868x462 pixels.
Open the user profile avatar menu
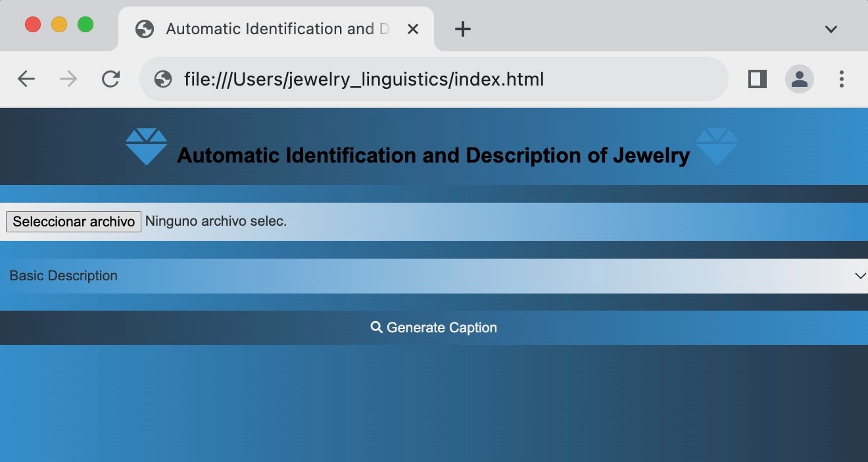(800, 80)
